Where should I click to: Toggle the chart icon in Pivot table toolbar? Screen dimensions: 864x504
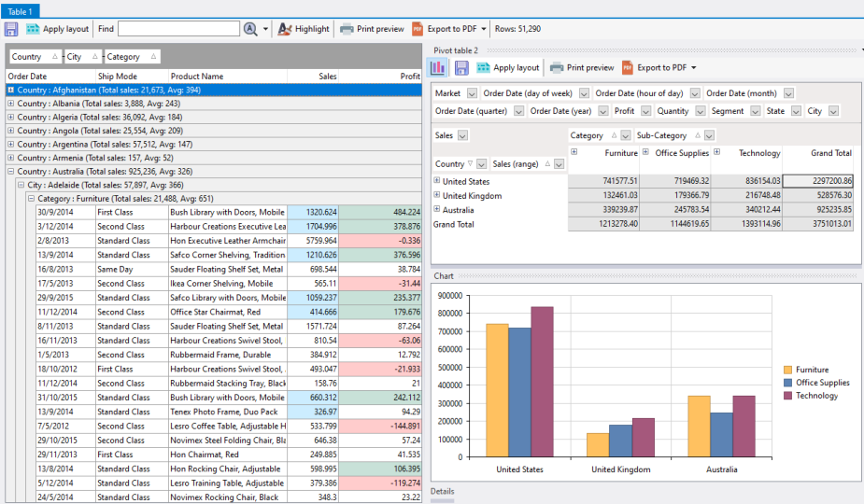[437, 67]
